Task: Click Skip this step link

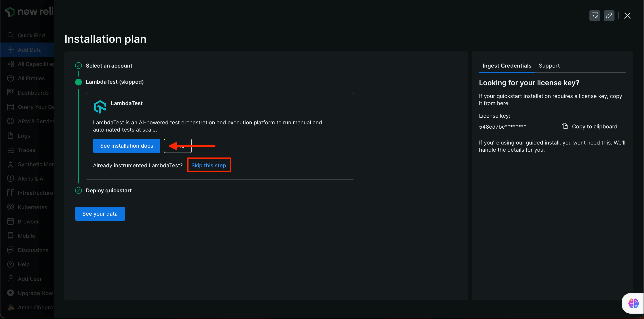Action: 208,165
